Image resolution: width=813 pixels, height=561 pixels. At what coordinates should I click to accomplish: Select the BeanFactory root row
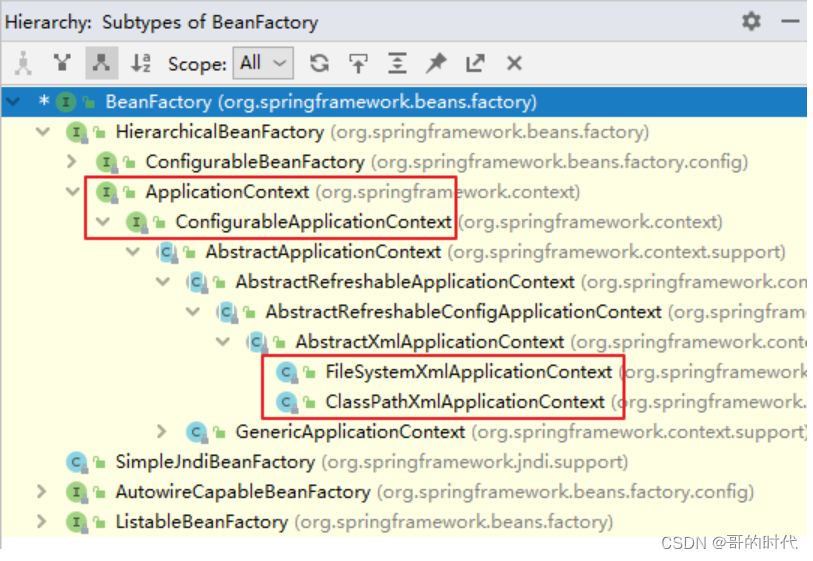coord(404,102)
